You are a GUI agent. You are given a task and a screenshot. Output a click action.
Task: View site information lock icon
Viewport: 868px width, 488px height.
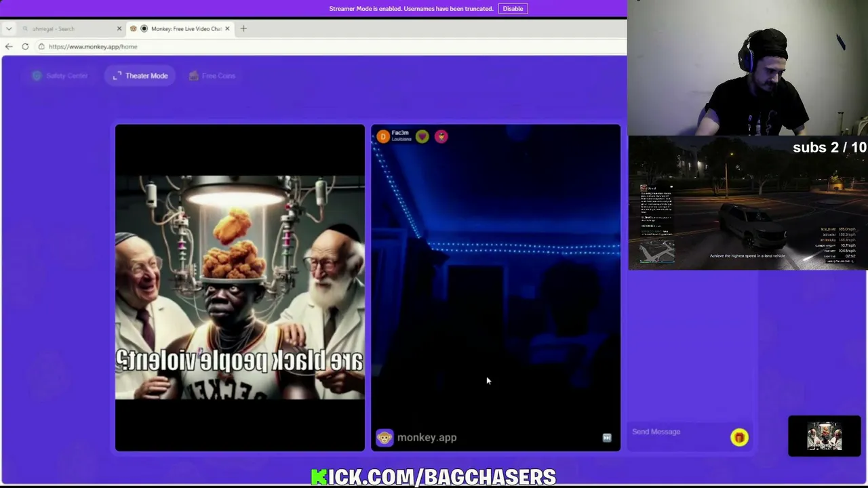coord(41,47)
